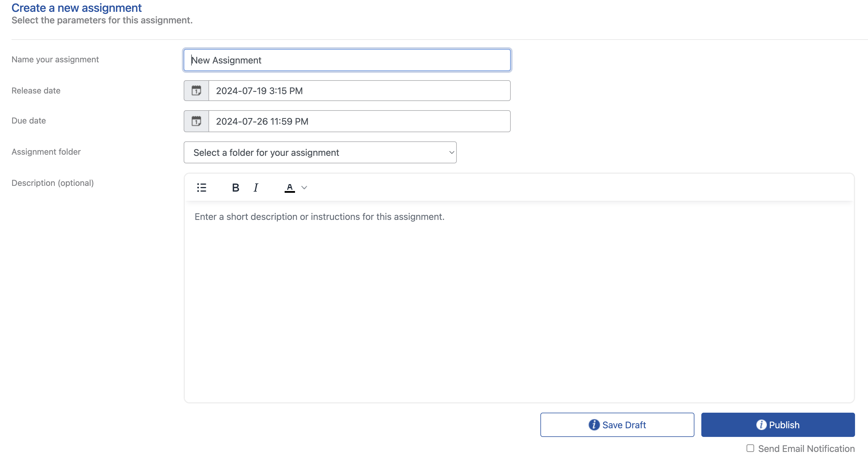Click inside the assignment name field
This screenshot has height=460, width=868.
[347, 60]
